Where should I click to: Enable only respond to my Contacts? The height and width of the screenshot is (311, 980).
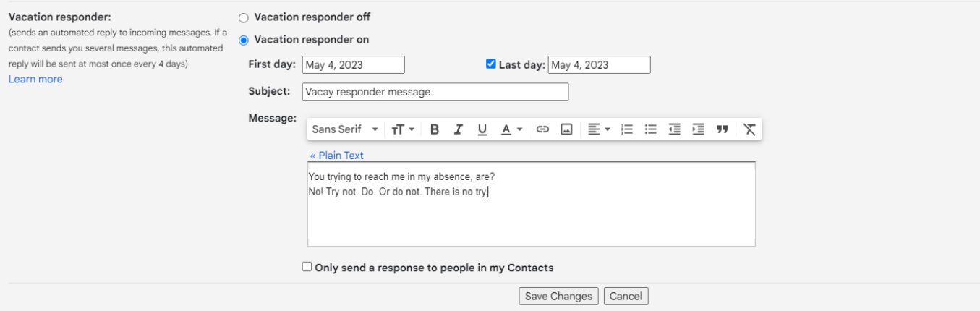tap(307, 267)
